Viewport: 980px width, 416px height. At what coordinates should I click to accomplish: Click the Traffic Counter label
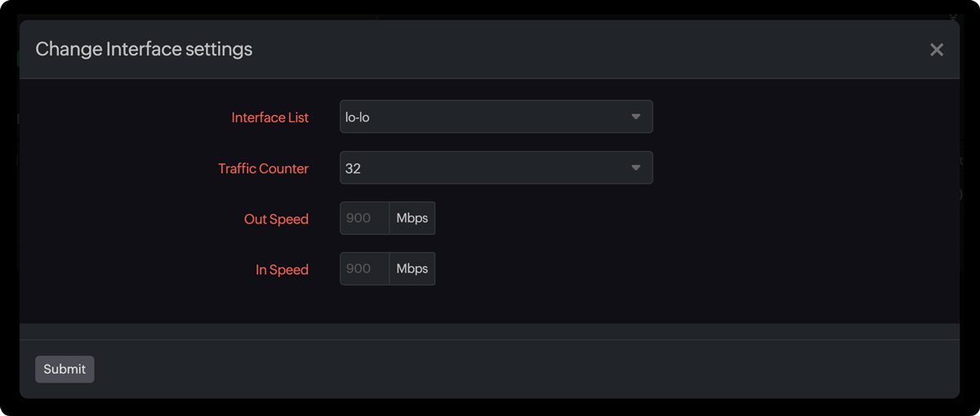[x=263, y=169]
